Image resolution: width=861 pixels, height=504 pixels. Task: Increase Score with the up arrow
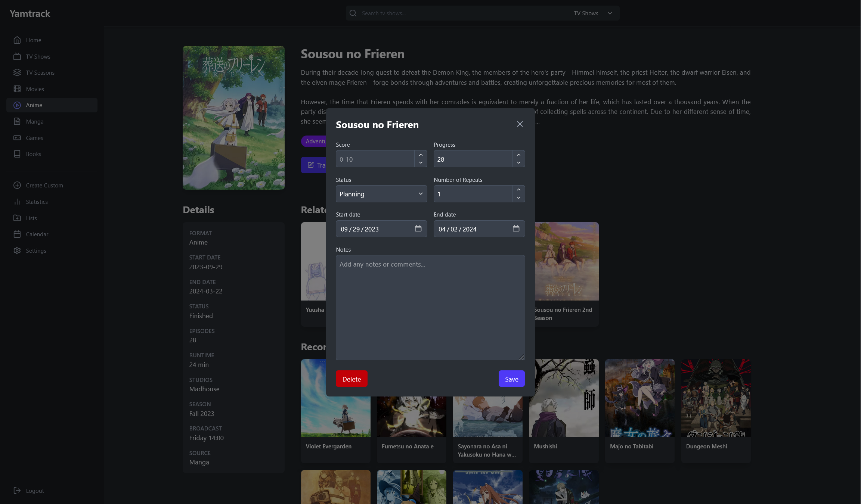421,155
